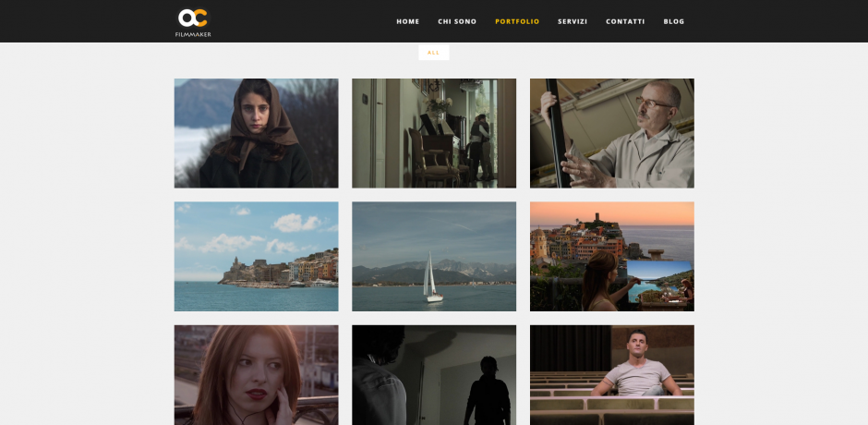Open the couple hugging in hallway thumbnail
Viewport: 868px width, 425px height.
(x=434, y=133)
